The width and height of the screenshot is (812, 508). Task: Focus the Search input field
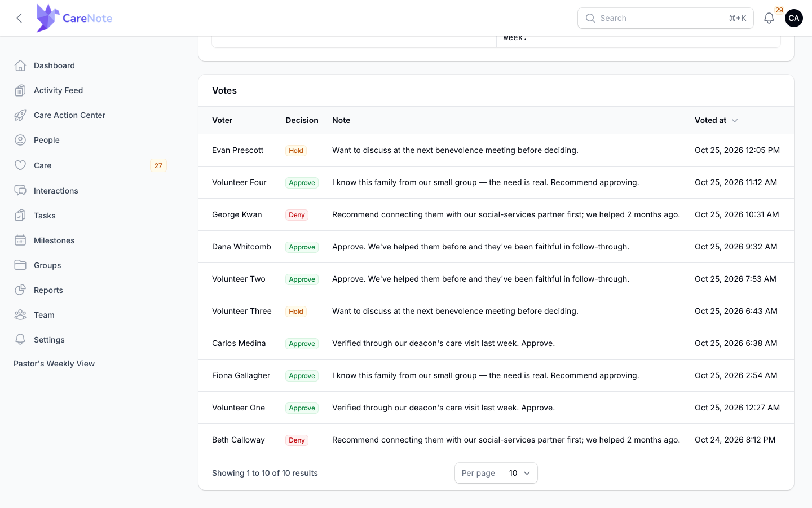tap(665, 18)
